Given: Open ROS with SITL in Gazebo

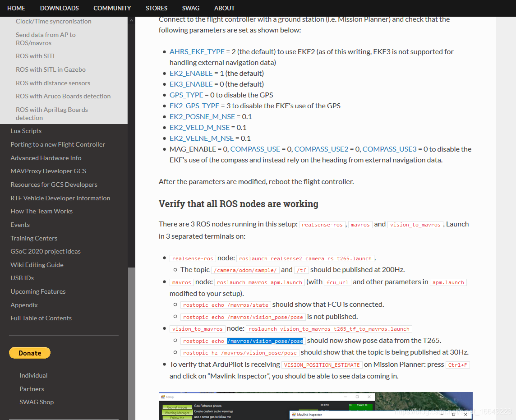Looking at the screenshot, I should pos(51,70).
